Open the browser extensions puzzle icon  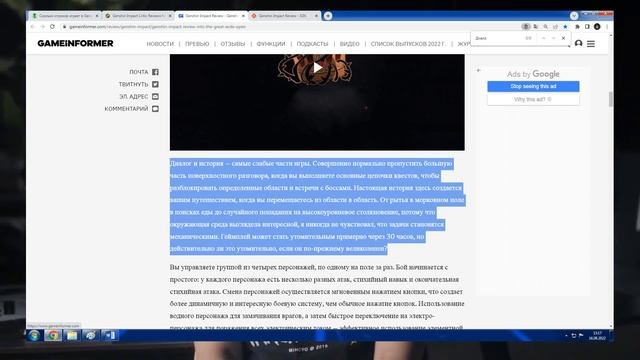577,27
